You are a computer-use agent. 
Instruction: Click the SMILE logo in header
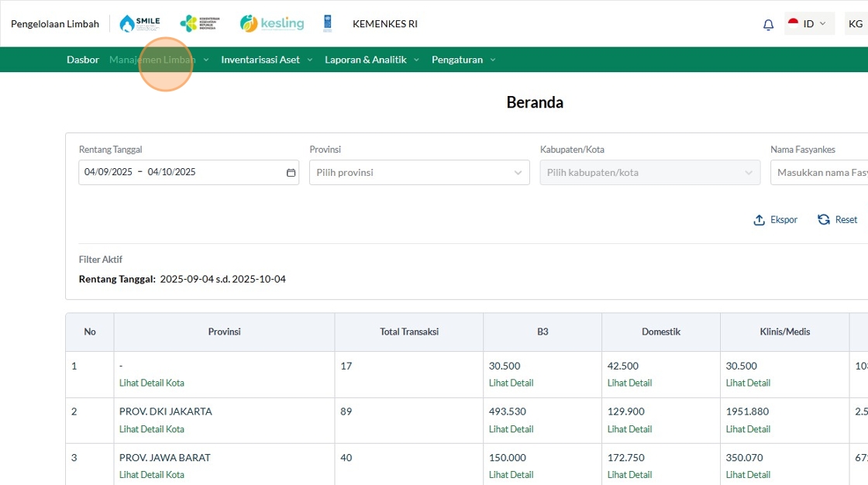pos(139,23)
